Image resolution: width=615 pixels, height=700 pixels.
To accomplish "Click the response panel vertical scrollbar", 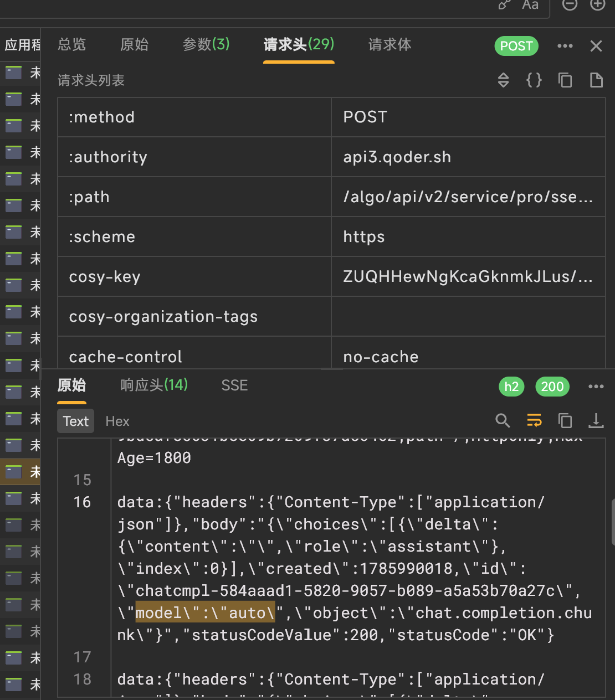I will point(612,522).
